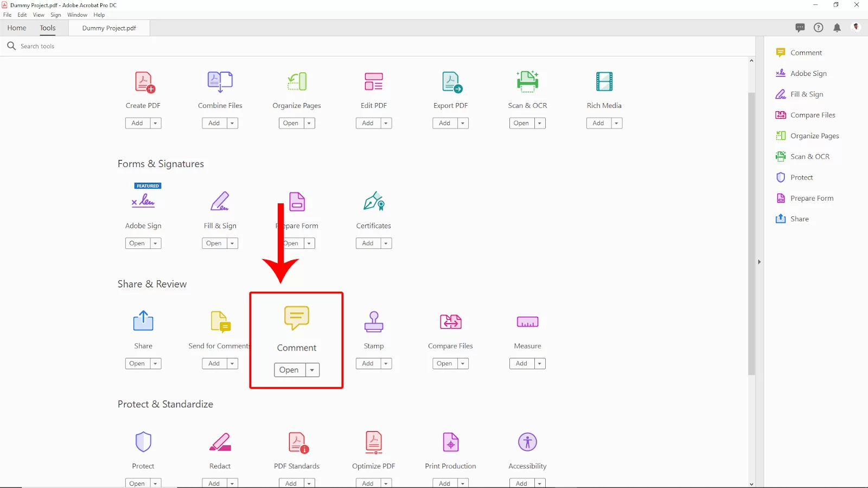Select the Certificates pen icon
The image size is (868, 488).
click(x=374, y=201)
